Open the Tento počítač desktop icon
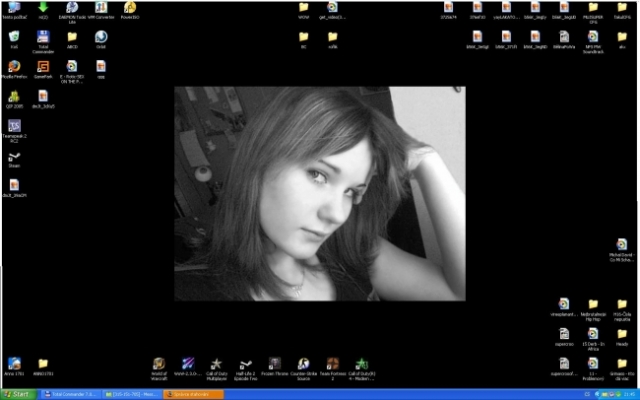This screenshot has width=640, height=400. 14,10
